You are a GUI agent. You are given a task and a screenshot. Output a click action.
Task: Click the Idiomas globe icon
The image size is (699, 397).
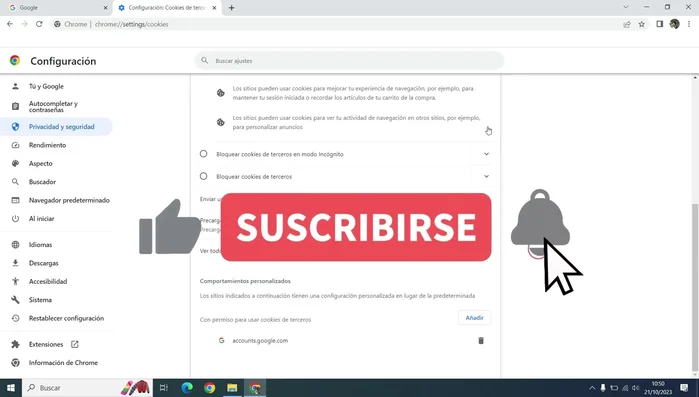point(15,245)
